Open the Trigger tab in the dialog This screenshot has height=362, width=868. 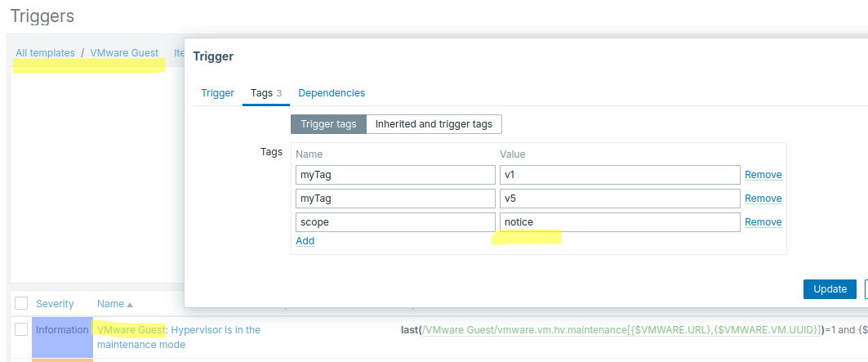coord(217,93)
